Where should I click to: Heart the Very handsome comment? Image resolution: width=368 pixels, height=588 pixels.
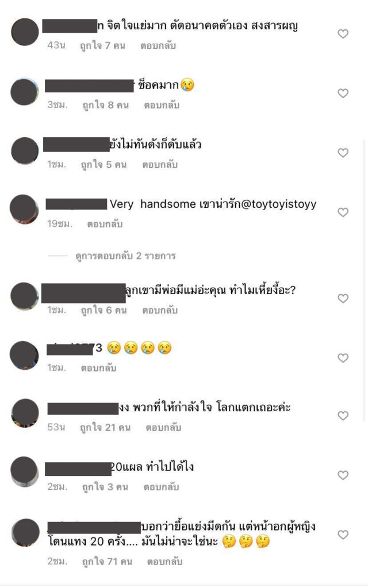tap(343, 212)
